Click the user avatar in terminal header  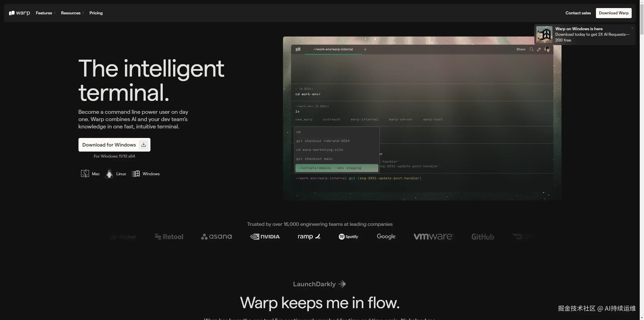[547, 49]
